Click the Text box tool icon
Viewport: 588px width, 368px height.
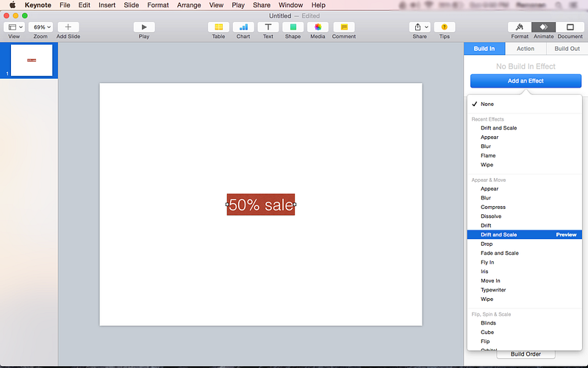(x=268, y=27)
